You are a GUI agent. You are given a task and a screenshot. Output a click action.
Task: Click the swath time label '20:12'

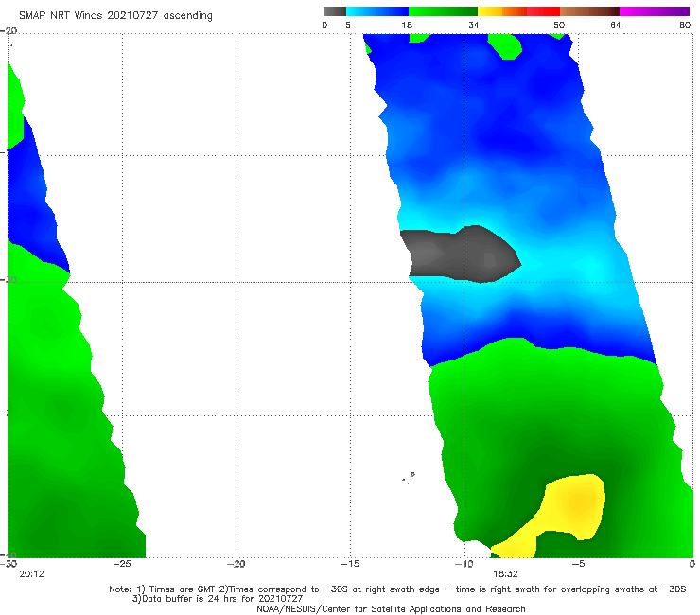pyautogui.click(x=32, y=574)
